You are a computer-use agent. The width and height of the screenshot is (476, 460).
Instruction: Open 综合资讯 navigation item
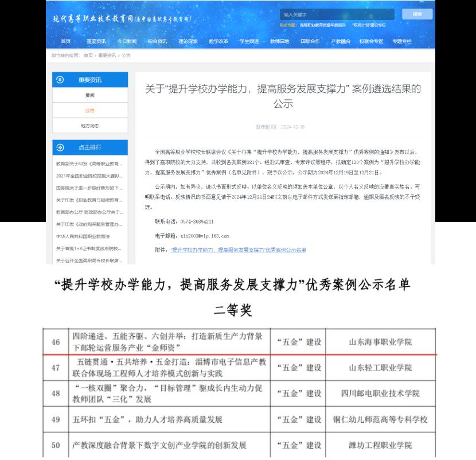157,41
